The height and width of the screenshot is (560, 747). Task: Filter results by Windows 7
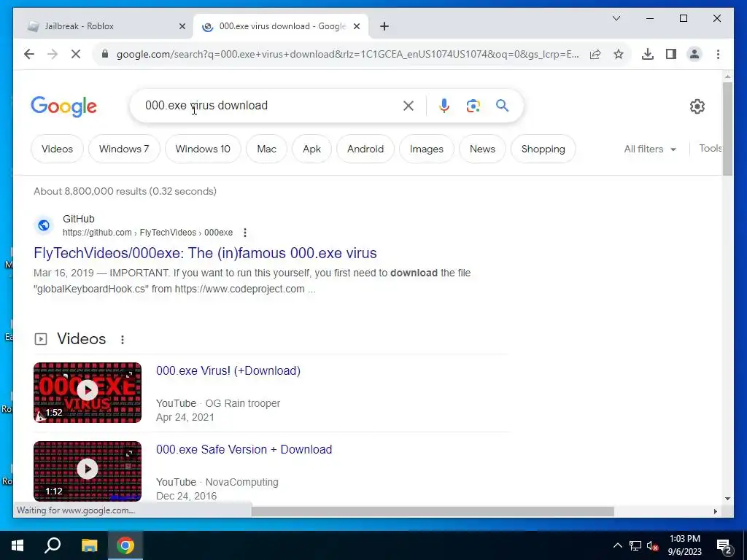[124, 149]
